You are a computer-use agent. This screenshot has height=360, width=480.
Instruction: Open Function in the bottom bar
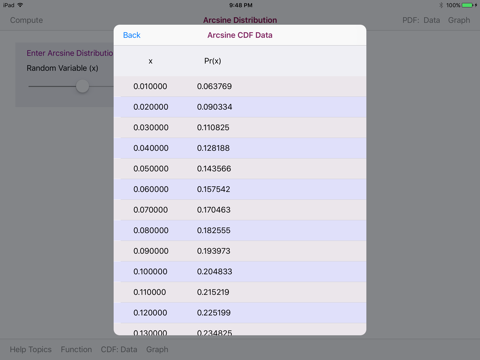(76, 349)
